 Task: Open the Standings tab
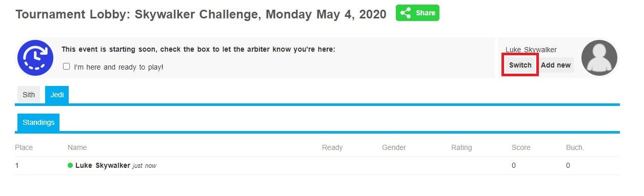pyautogui.click(x=38, y=122)
